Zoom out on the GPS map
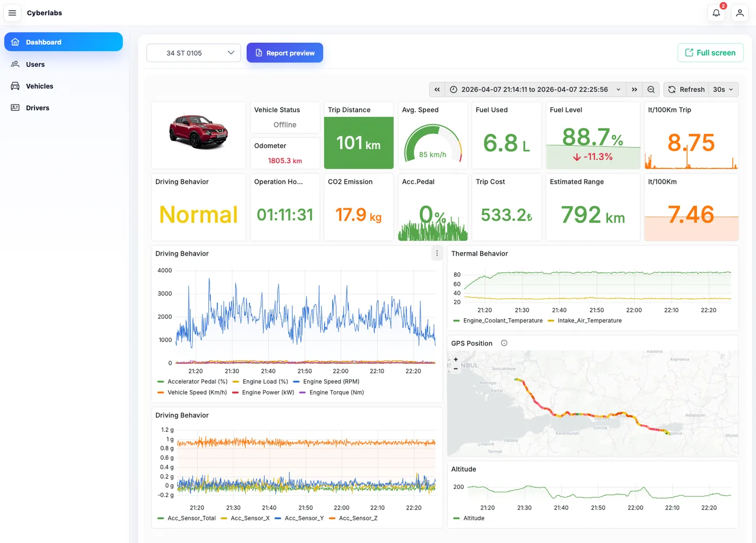This screenshot has width=756, height=543. coord(456,368)
